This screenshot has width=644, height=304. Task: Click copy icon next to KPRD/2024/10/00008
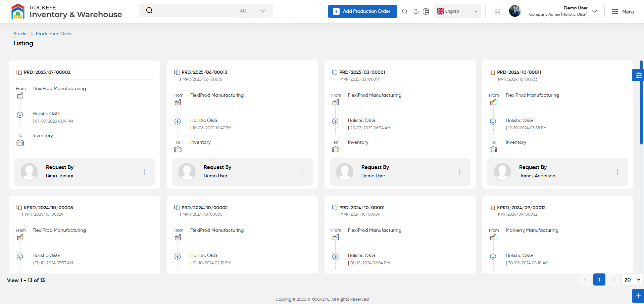click(x=19, y=208)
